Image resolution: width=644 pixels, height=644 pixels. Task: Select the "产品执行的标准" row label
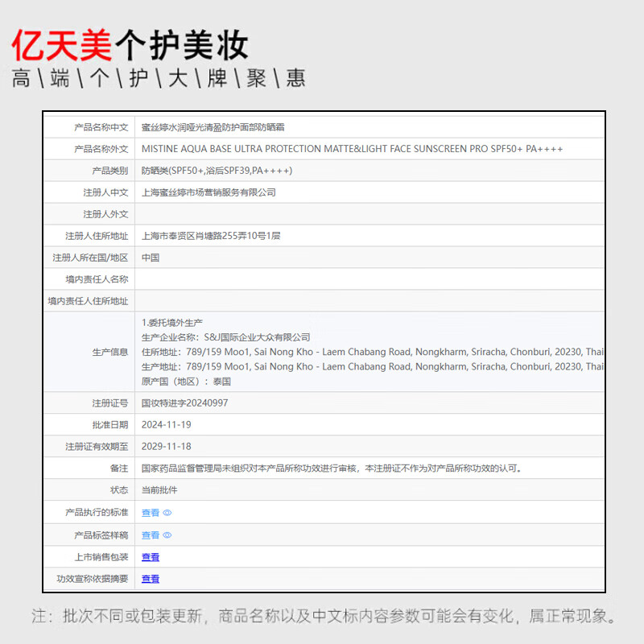coord(97,513)
